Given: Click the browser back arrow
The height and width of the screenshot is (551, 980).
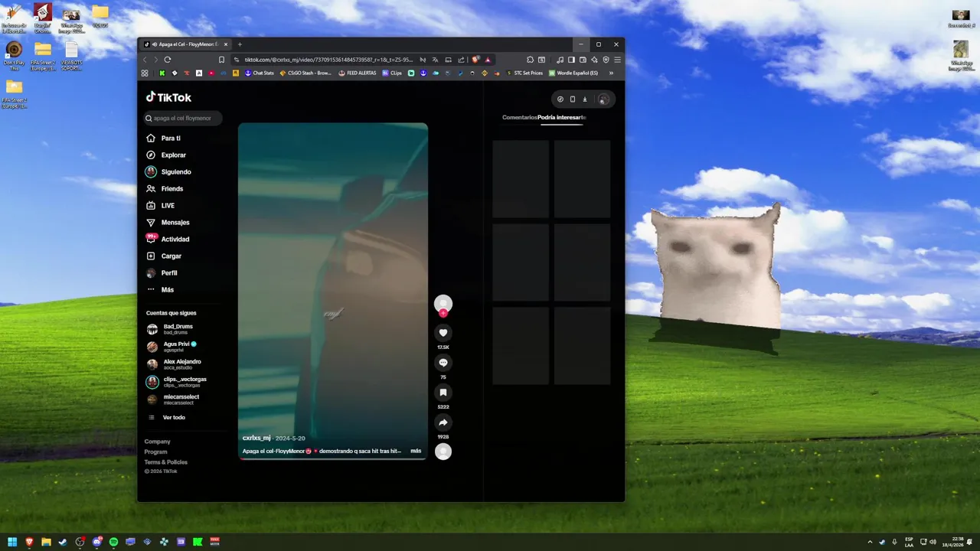Looking at the screenshot, I should [145, 60].
